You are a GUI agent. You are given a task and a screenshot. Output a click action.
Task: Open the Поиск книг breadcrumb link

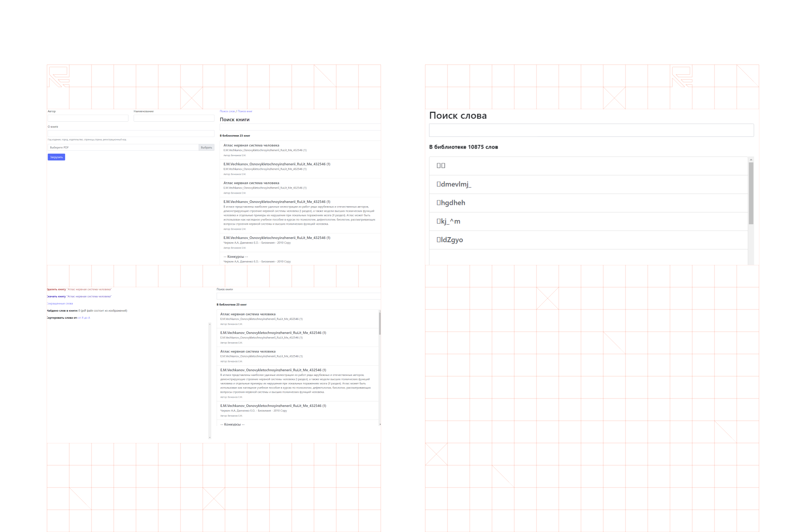pos(245,111)
